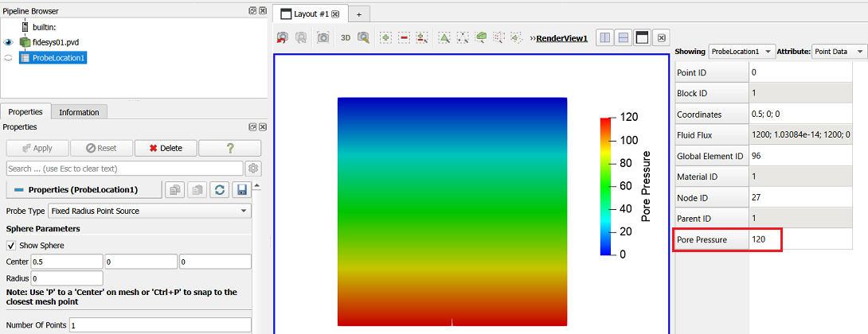The width and height of the screenshot is (868, 334).
Task: Click the reload properties refresh icon
Action: (220, 190)
